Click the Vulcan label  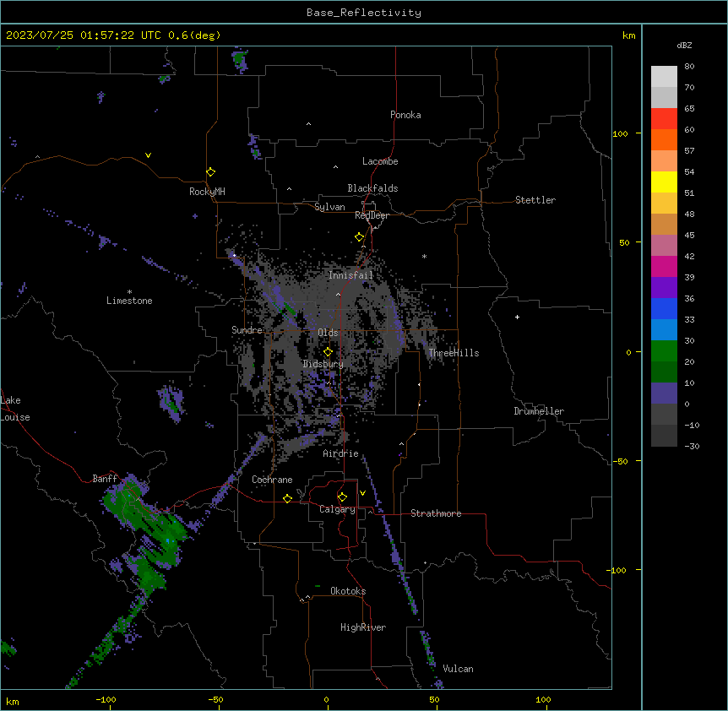pos(459,669)
